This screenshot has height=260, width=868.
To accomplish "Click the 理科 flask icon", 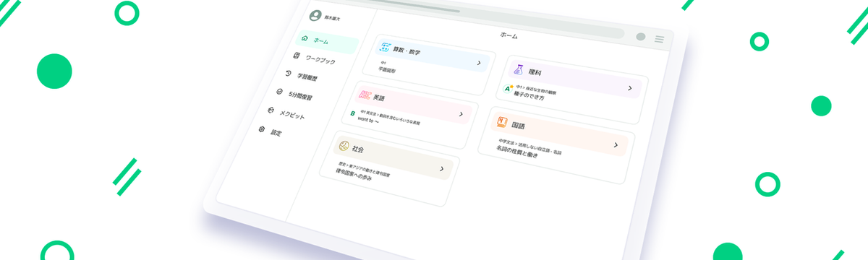I will (x=518, y=70).
